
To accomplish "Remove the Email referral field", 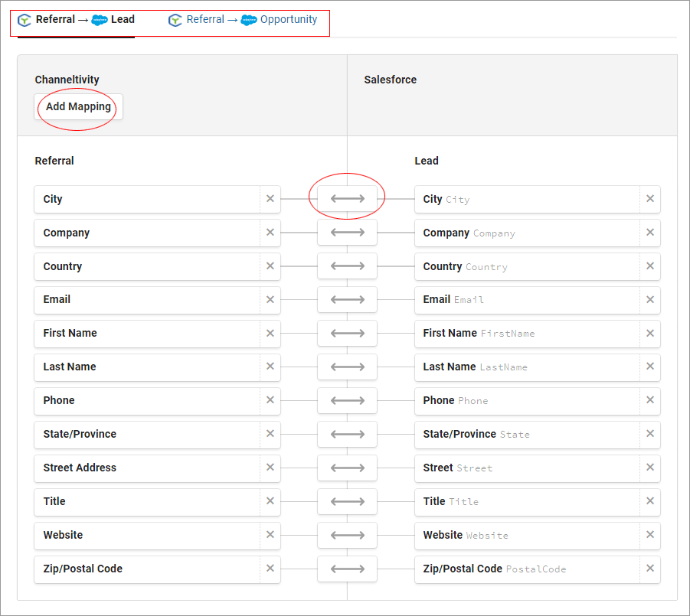I will coord(270,300).
